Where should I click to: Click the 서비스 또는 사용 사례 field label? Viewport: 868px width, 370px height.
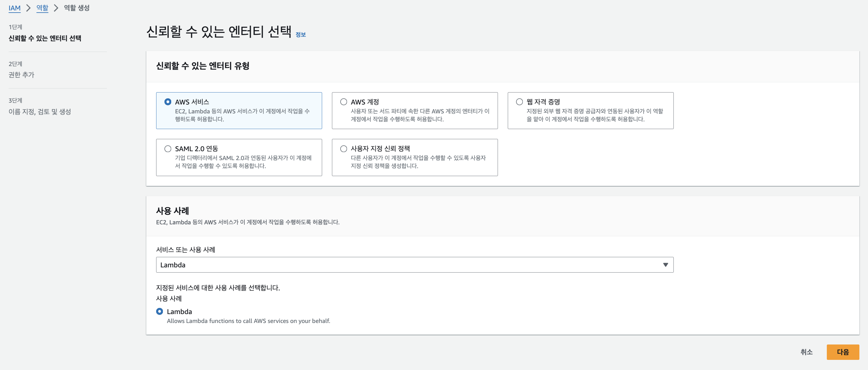click(185, 250)
